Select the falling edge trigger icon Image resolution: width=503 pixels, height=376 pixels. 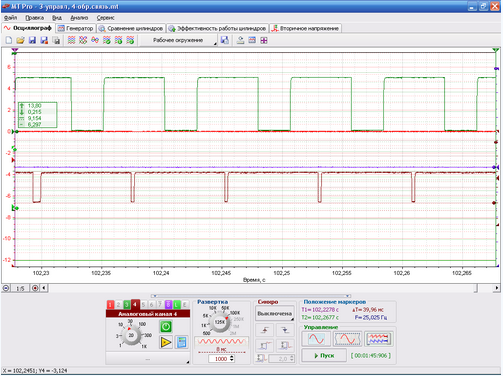pos(285,330)
